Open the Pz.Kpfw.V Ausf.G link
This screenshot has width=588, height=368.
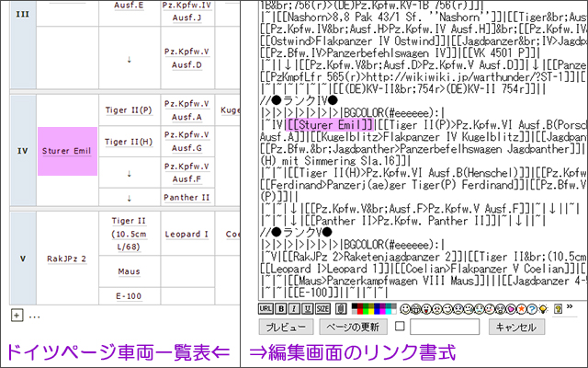tap(187, 142)
